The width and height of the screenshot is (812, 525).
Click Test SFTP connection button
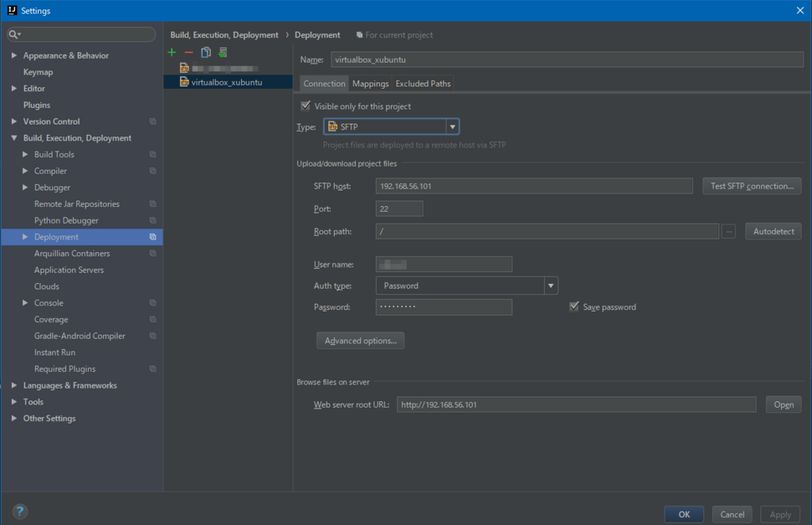(x=752, y=186)
